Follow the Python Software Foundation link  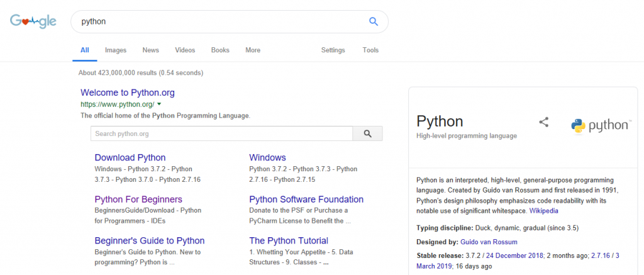click(306, 199)
